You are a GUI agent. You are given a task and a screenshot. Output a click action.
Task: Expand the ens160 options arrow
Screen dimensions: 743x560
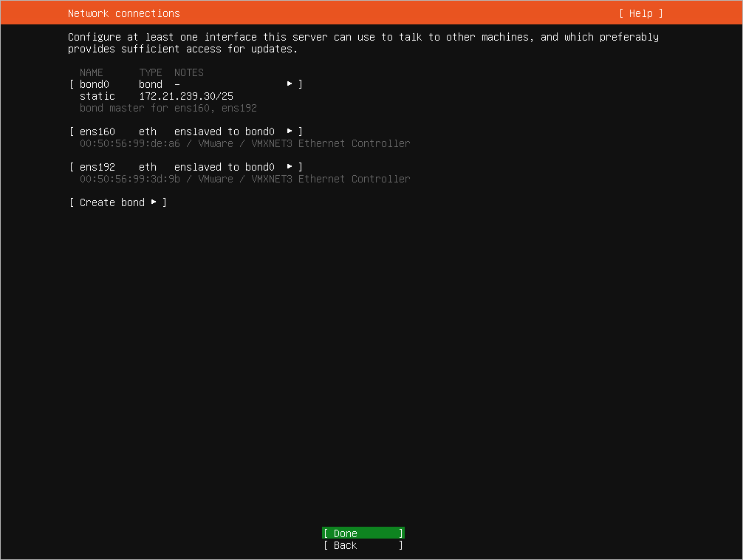click(290, 131)
